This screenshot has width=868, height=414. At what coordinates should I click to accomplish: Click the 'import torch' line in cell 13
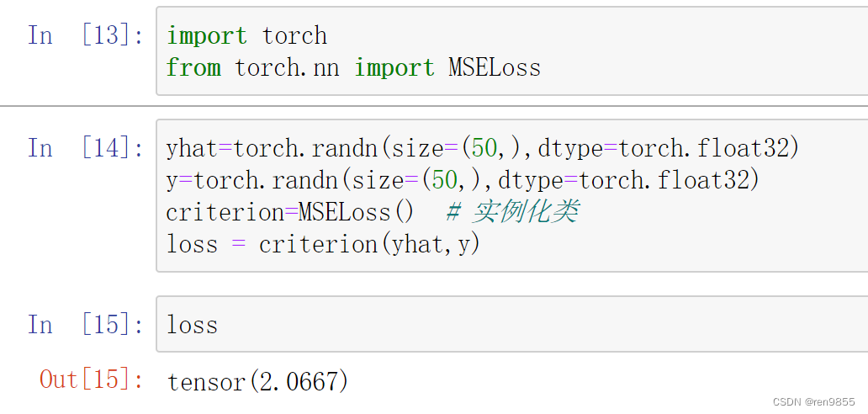point(247,36)
